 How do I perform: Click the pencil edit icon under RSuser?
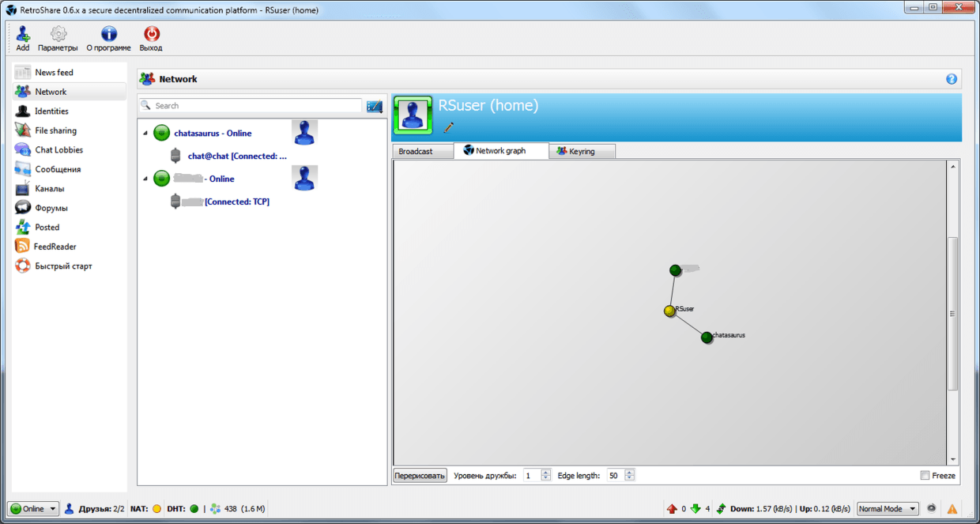pyautogui.click(x=449, y=127)
